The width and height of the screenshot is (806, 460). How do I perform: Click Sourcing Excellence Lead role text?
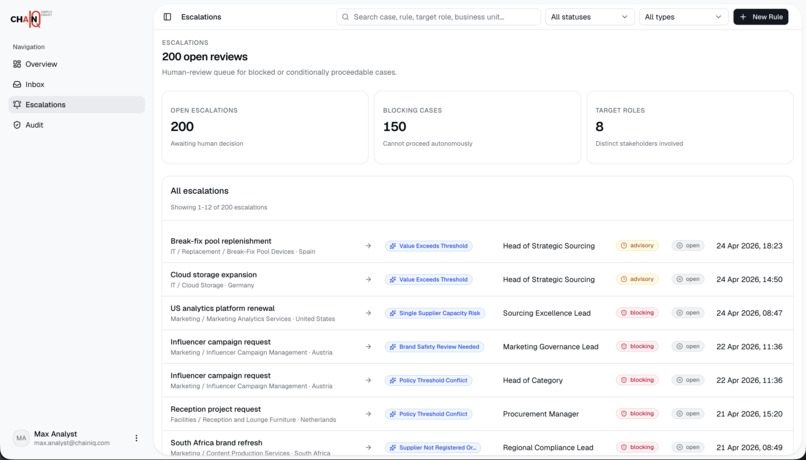point(546,313)
